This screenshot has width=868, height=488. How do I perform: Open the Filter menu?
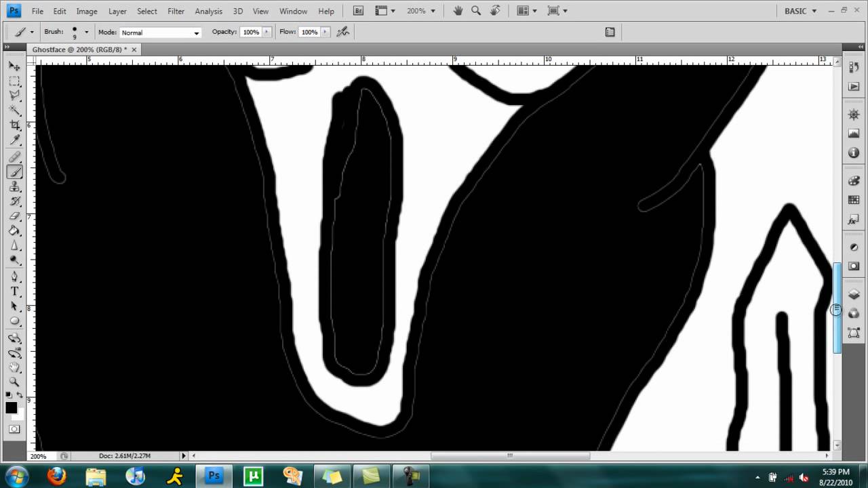click(x=176, y=12)
